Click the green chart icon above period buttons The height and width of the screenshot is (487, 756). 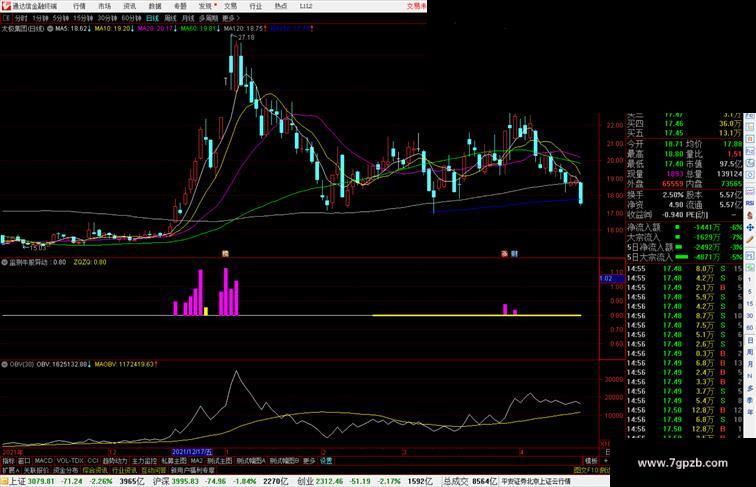pos(750,267)
